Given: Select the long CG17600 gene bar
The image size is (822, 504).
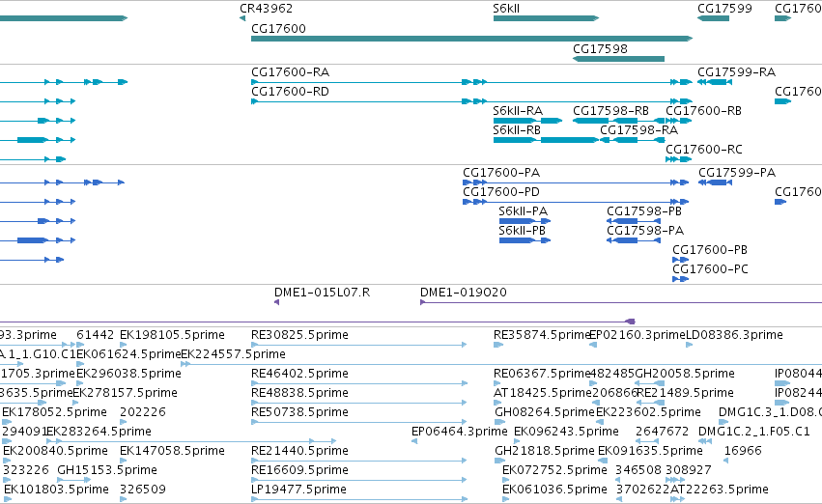Looking at the screenshot, I should 471,39.
